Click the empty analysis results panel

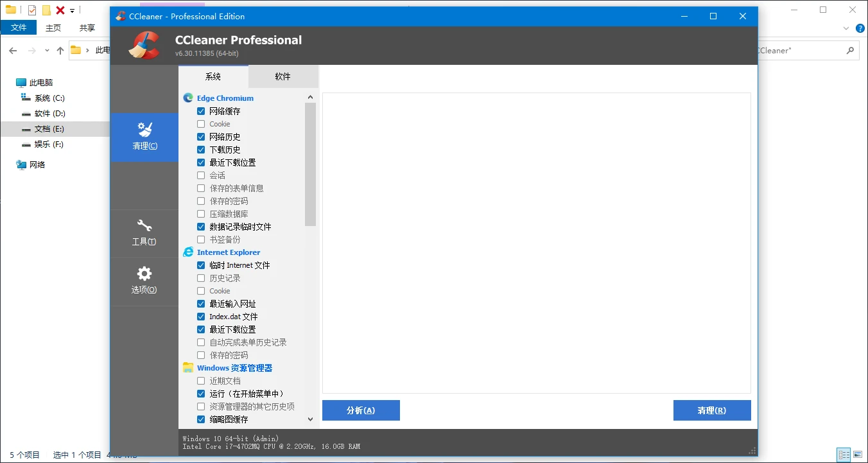[x=537, y=243]
